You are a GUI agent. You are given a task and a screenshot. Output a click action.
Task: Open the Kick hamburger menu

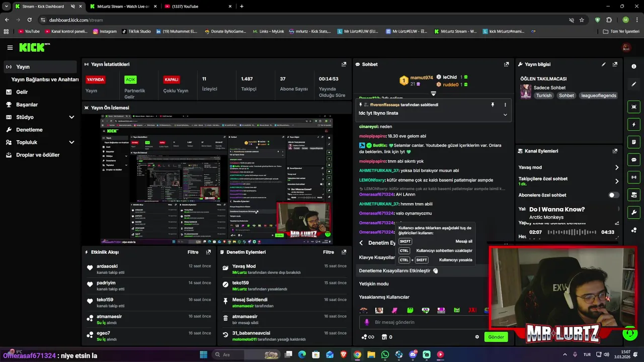coord(10,48)
